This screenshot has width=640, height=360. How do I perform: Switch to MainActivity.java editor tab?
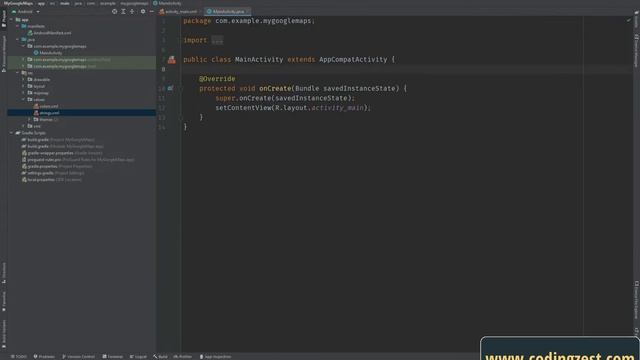pyautogui.click(x=228, y=11)
